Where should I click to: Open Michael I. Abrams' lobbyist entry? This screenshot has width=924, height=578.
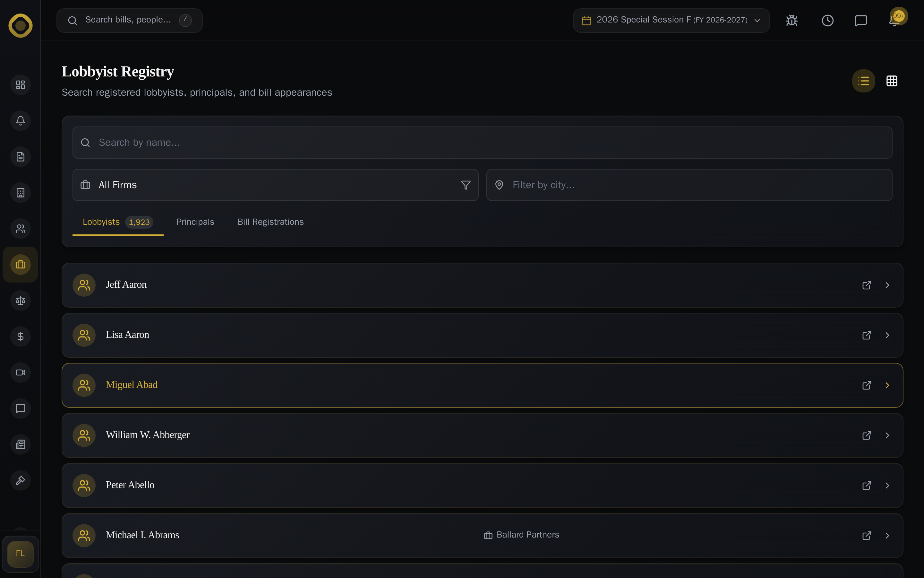click(482, 536)
